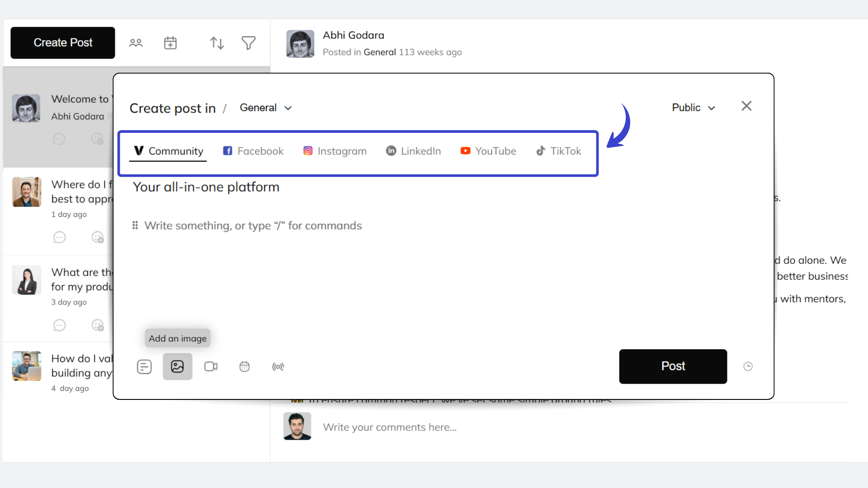Click the sort arrows icon
Screen dimensions: 868x488
[x=217, y=42]
